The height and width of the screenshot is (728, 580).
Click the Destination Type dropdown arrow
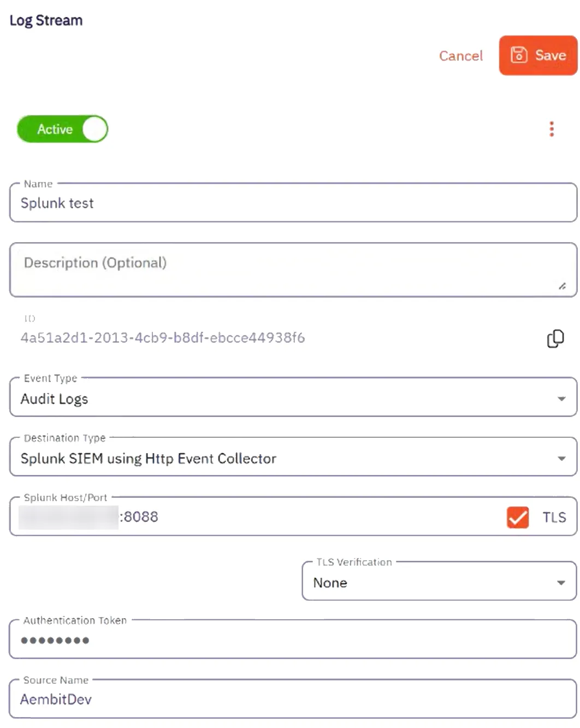562,459
